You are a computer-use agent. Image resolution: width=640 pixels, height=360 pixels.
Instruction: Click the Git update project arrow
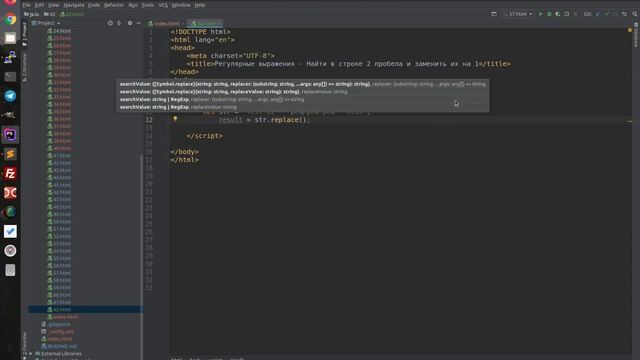point(598,14)
